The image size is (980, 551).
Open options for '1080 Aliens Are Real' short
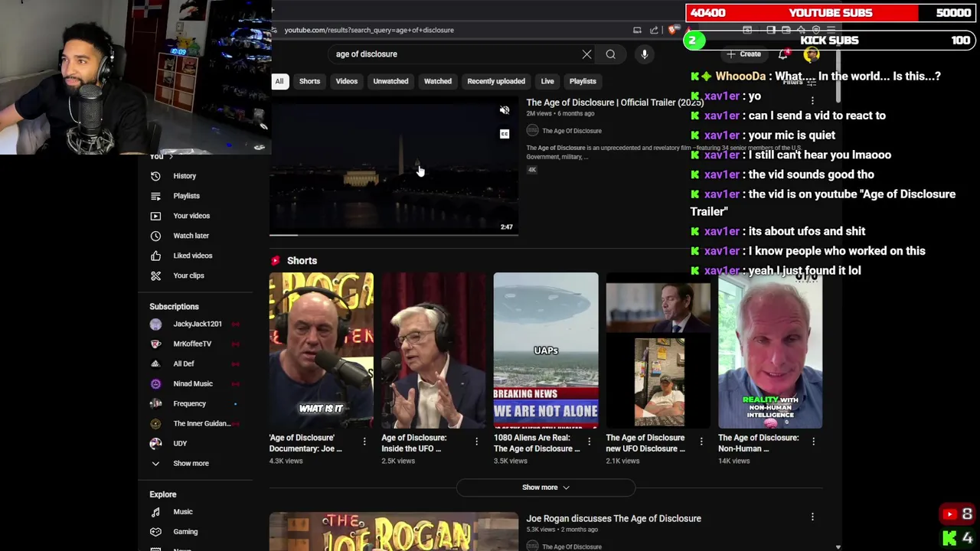click(x=589, y=442)
